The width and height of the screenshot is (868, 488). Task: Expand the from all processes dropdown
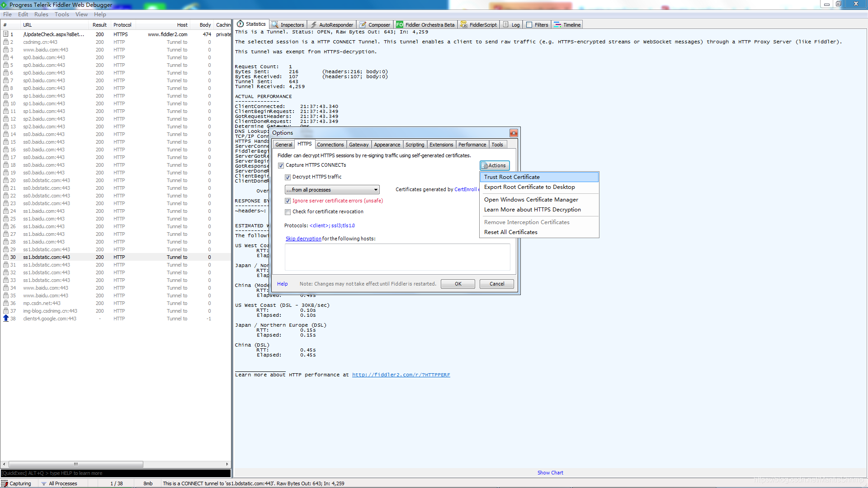pyautogui.click(x=332, y=190)
